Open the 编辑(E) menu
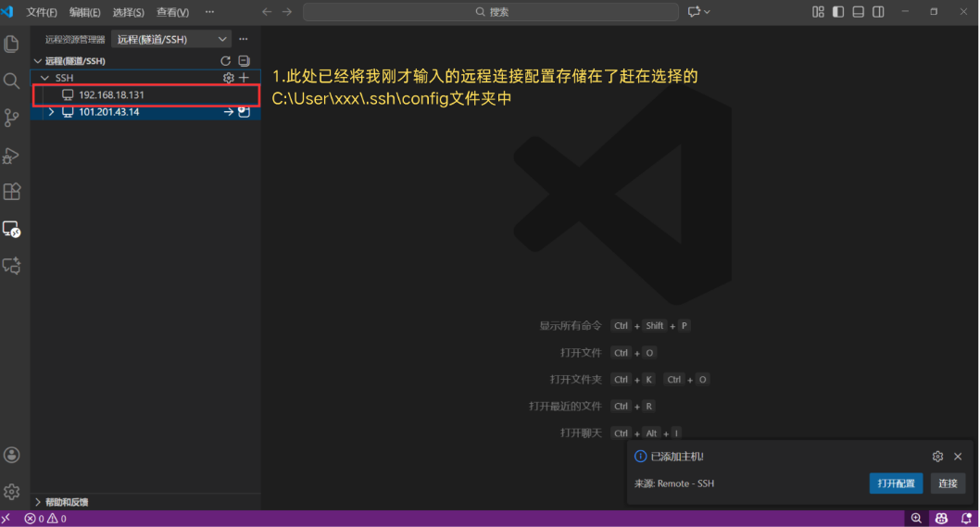This screenshot has width=980, height=527. point(84,12)
